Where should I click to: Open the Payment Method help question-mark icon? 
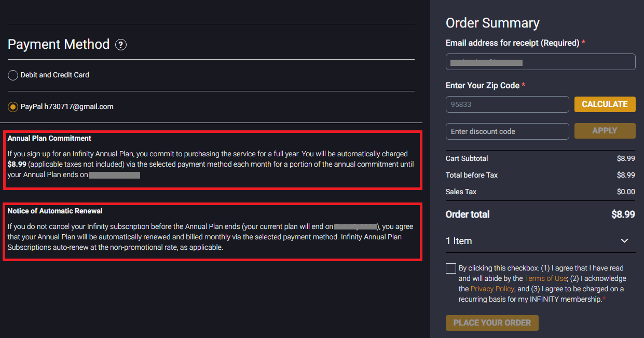click(121, 45)
